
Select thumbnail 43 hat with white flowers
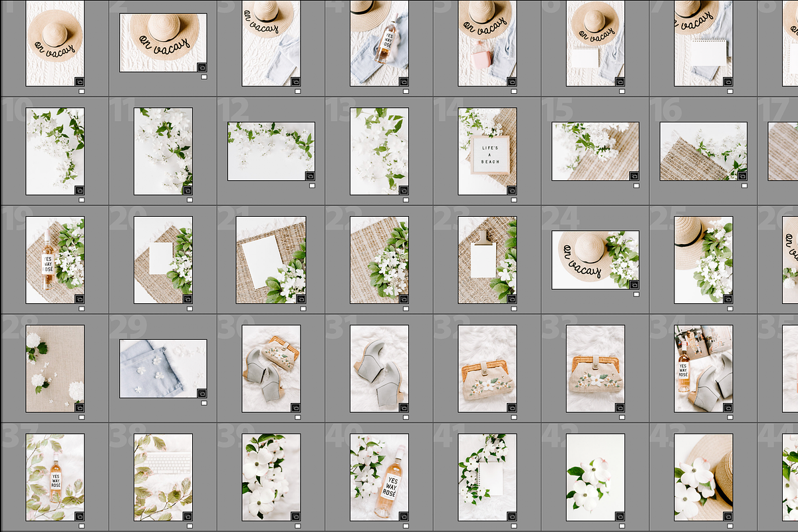click(x=704, y=477)
